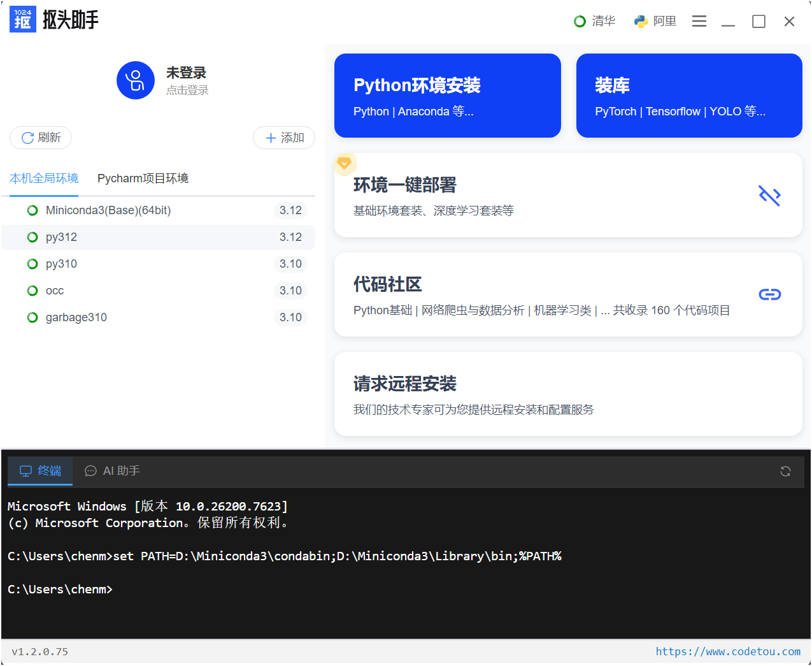Click the deploy tools icon in 环境一键部署
Screen dimensions: 812x666
[x=769, y=195]
